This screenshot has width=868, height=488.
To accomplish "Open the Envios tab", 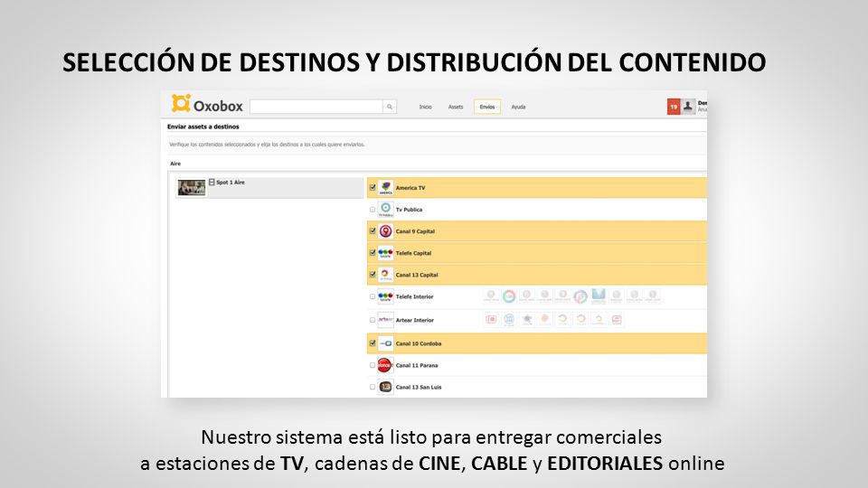I will [x=487, y=107].
